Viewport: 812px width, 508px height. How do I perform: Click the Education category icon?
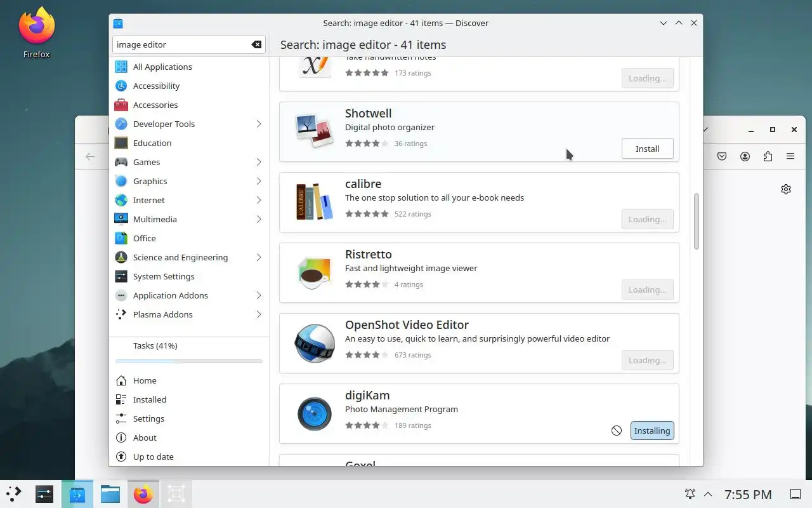[x=121, y=143]
